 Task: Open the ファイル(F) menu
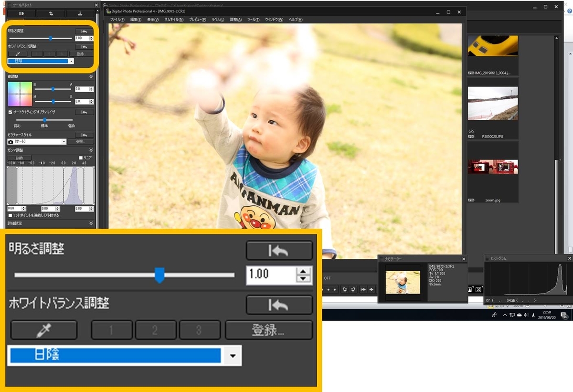[117, 20]
